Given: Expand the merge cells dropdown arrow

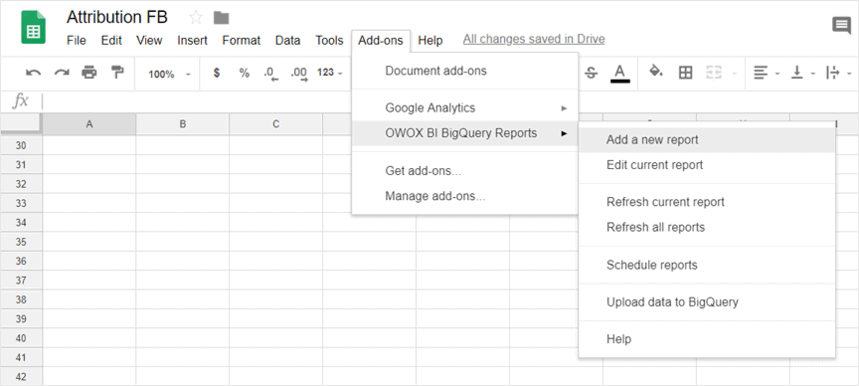Looking at the screenshot, I should (x=734, y=73).
